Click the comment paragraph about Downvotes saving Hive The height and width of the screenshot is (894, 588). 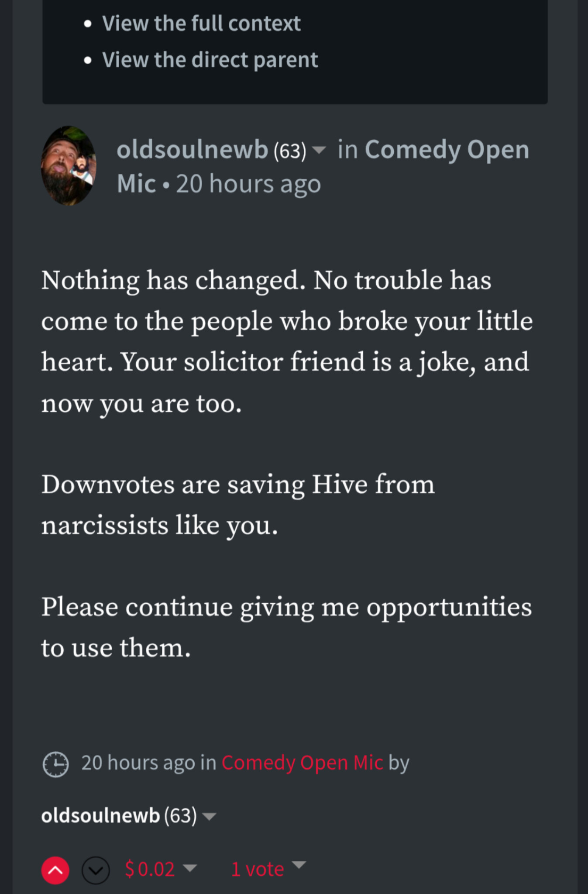(238, 504)
